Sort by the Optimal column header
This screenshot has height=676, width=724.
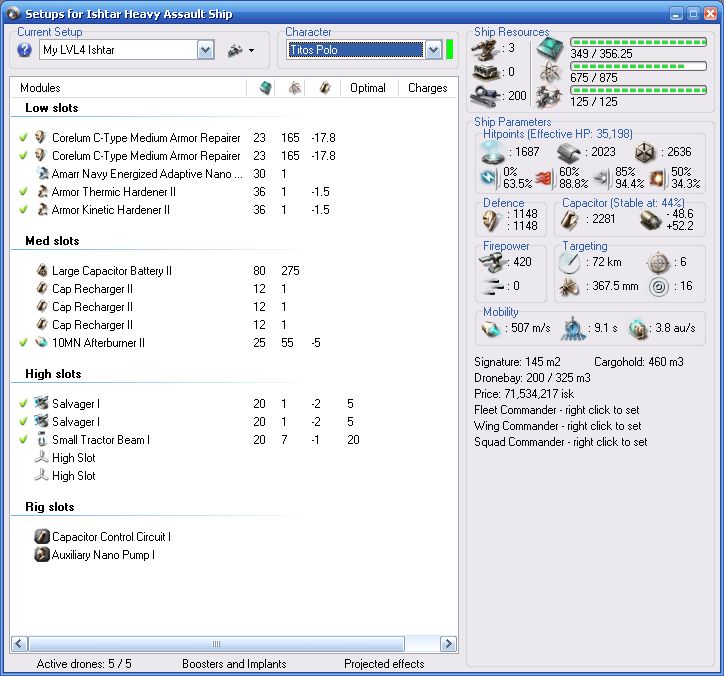point(368,88)
